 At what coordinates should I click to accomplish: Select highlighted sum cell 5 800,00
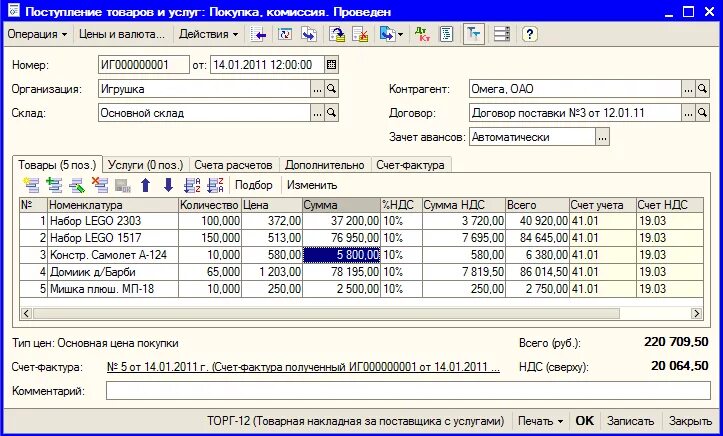click(341, 255)
